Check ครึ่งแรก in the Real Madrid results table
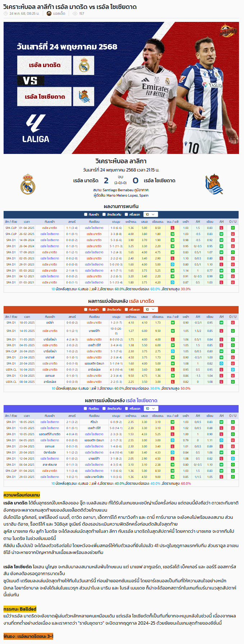Image resolution: width=244 pixels, height=644 pixels. click(x=126, y=309)
